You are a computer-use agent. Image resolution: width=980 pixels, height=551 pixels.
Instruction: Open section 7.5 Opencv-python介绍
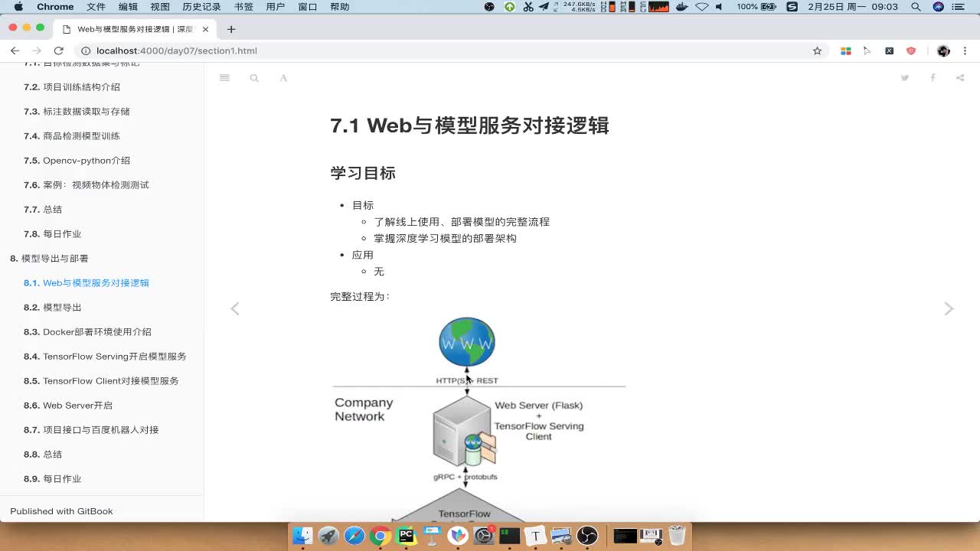tap(77, 160)
